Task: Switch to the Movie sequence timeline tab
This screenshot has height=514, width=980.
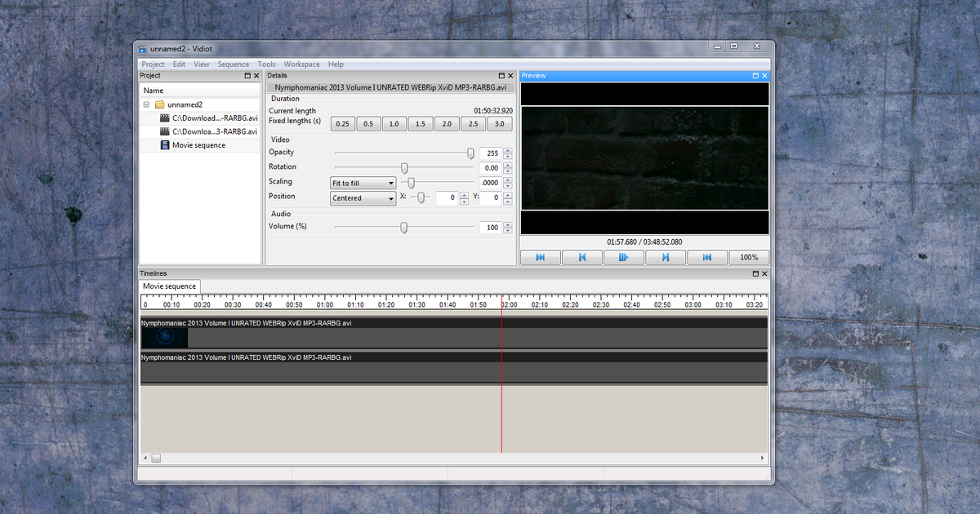Action: click(x=170, y=286)
